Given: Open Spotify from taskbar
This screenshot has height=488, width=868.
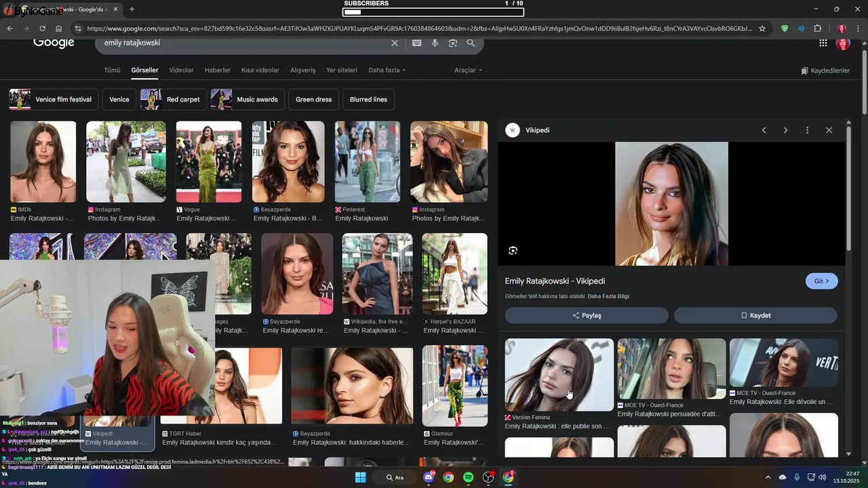Looking at the screenshot, I should pyautogui.click(x=468, y=477).
